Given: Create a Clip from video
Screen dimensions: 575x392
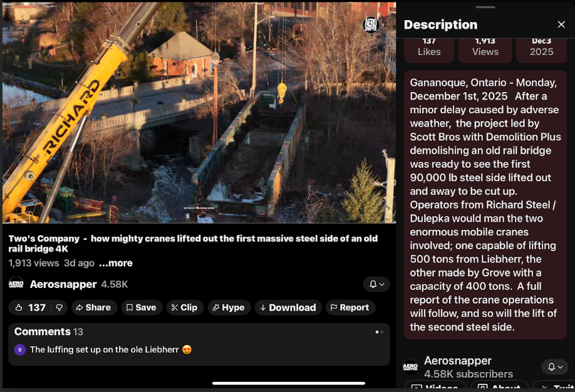Looking at the screenshot, I should click(x=185, y=307).
